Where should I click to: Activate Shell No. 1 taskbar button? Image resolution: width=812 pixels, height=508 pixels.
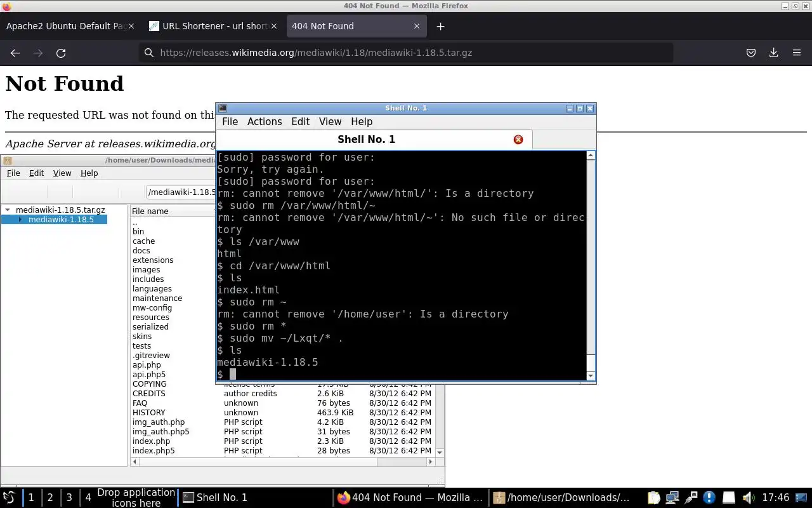click(x=254, y=498)
